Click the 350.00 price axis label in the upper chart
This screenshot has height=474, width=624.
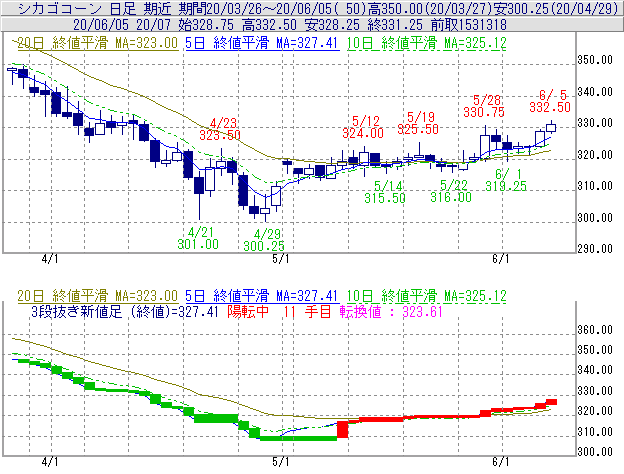coord(595,60)
